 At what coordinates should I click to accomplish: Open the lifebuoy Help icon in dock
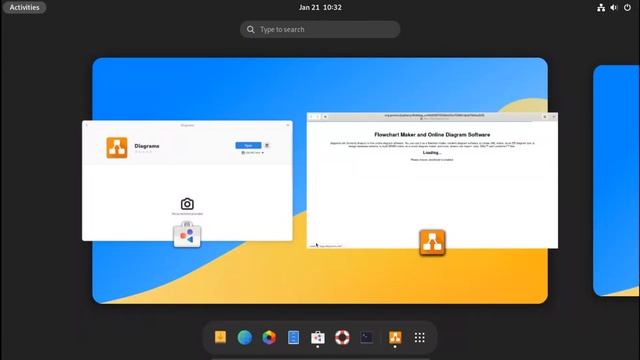[x=342, y=337]
